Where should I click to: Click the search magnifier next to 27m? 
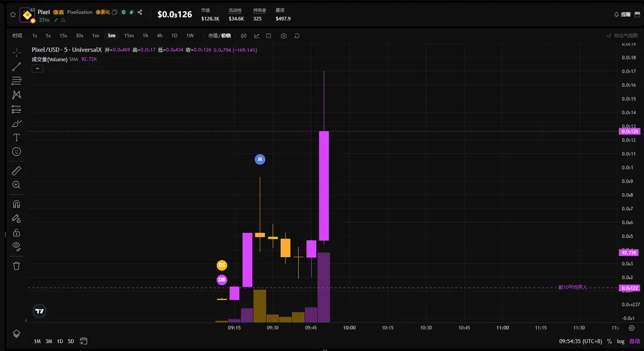(x=63, y=20)
